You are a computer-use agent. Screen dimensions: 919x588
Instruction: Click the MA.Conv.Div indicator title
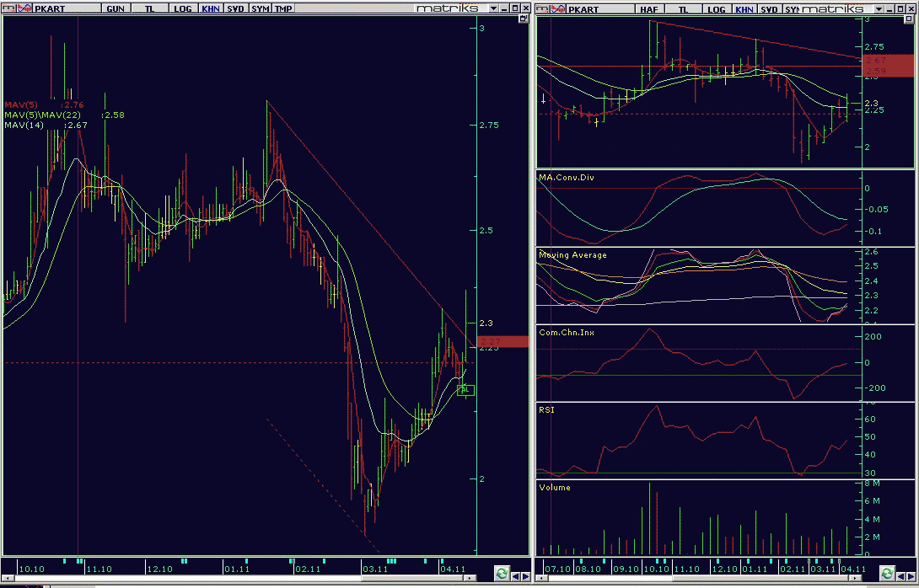point(567,177)
